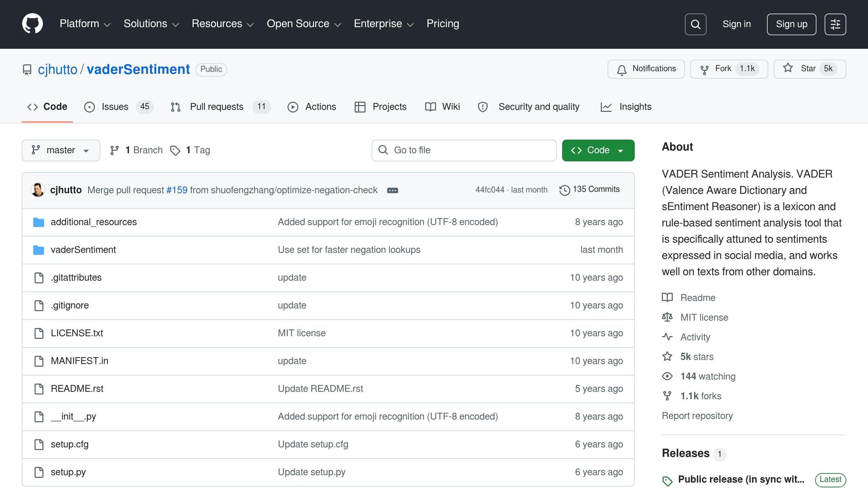Click the GitHub logo icon

click(x=33, y=24)
